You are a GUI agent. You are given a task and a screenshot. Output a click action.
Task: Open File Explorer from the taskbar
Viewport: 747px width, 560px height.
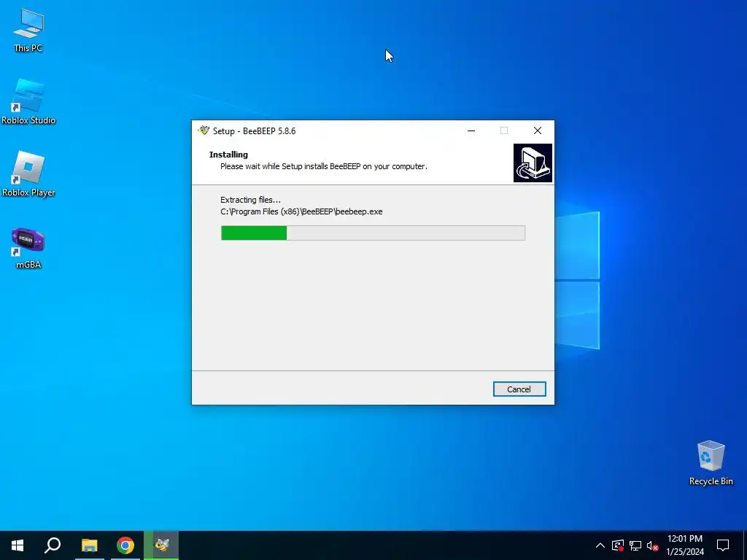click(x=89, y=545)
